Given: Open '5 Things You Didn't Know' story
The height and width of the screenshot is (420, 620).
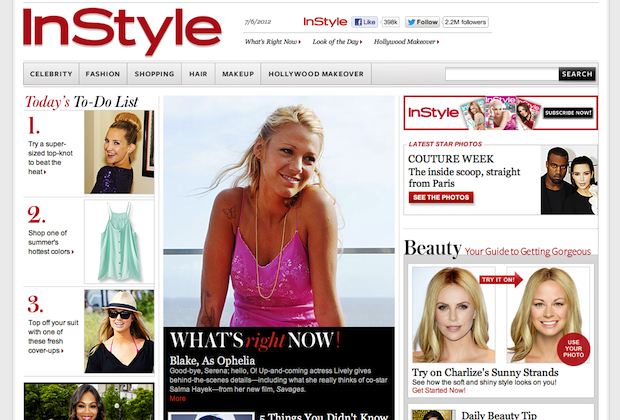Looking at the screenshot, I should tap(324, 416).
